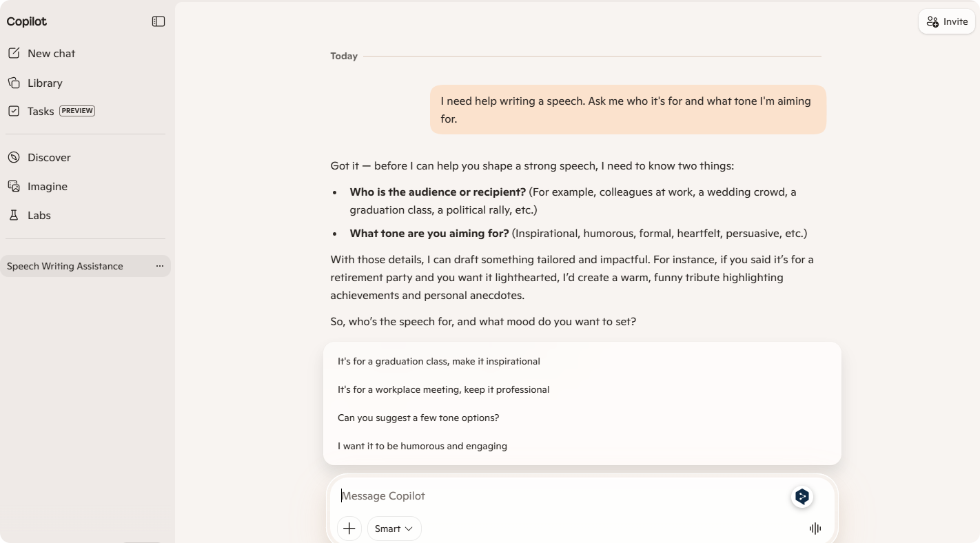Expand the Smart mode dropdown
The height and width of the screenshot is (543, 980).
(394, 529)
